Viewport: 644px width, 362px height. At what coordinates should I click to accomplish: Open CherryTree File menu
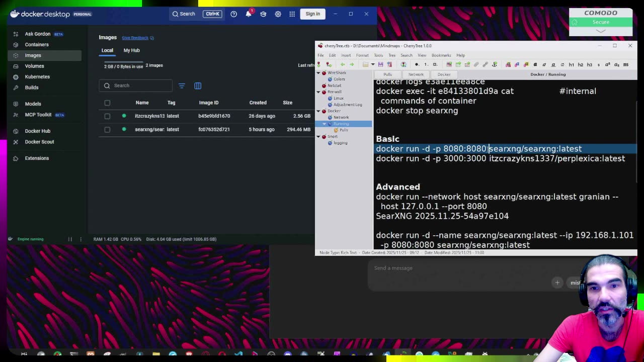[320, 55]
